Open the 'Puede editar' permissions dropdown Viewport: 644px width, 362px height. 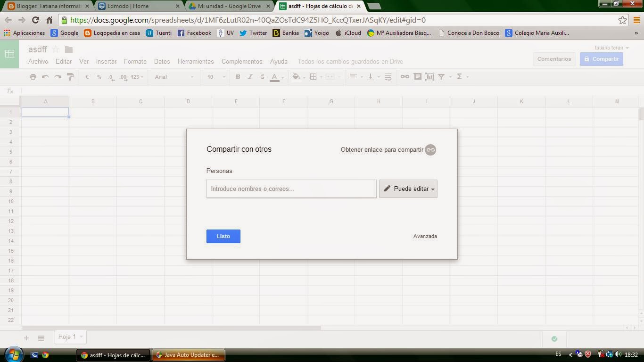tap(408, 189)
